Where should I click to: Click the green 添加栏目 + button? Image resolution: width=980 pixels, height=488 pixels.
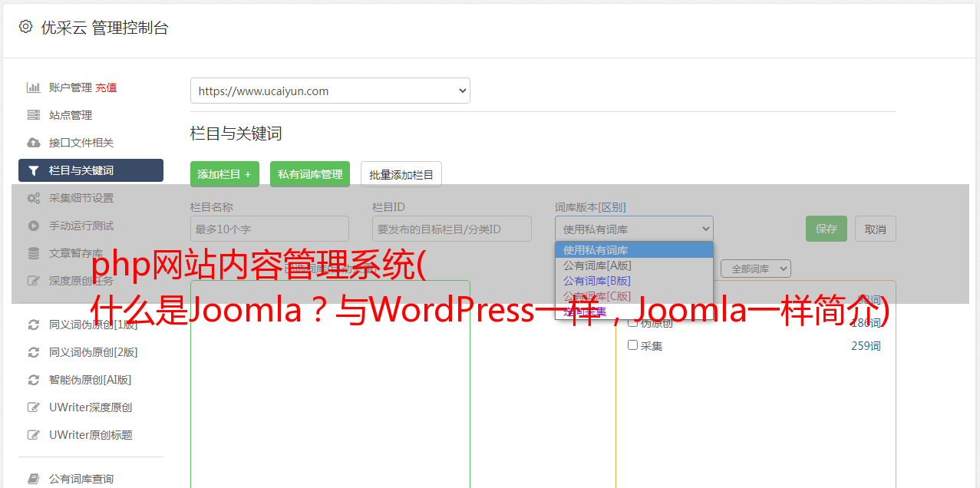click(x=224, y=174)
